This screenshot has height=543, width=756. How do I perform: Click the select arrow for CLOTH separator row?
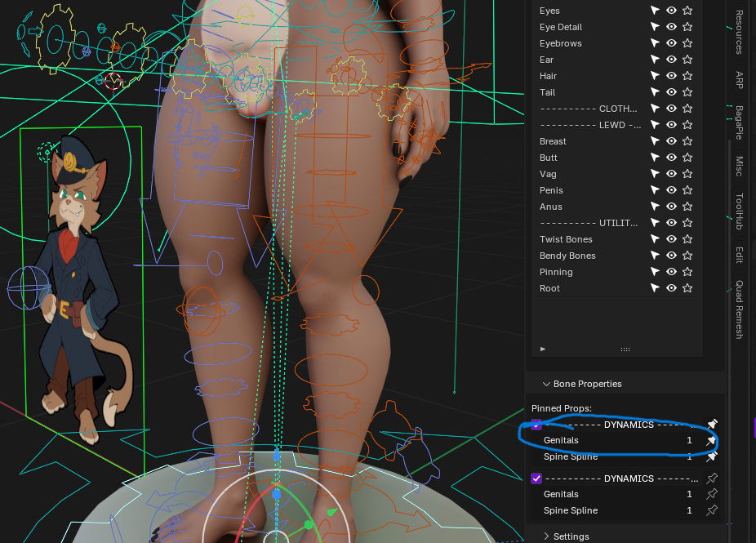pos(655,109)
